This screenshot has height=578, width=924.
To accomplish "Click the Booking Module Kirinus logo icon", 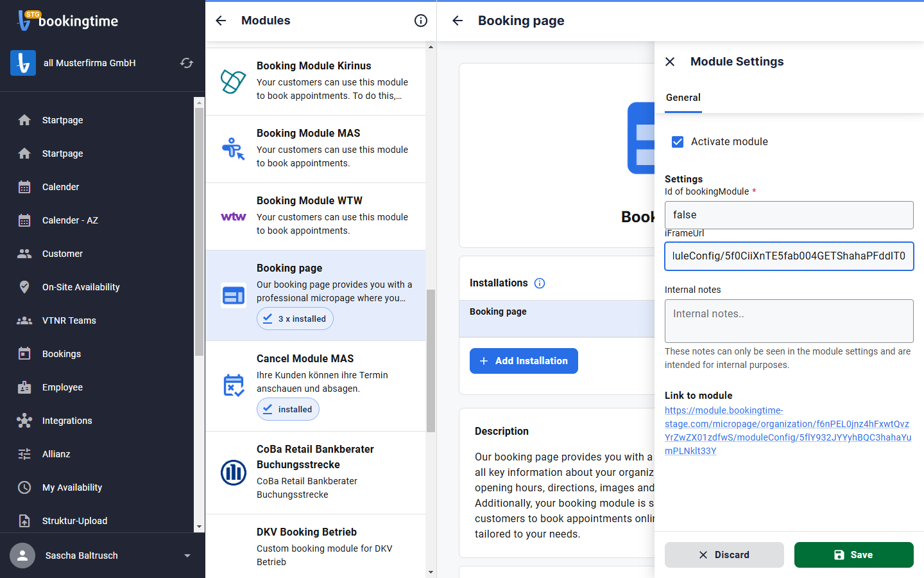I will coord(234,82).
